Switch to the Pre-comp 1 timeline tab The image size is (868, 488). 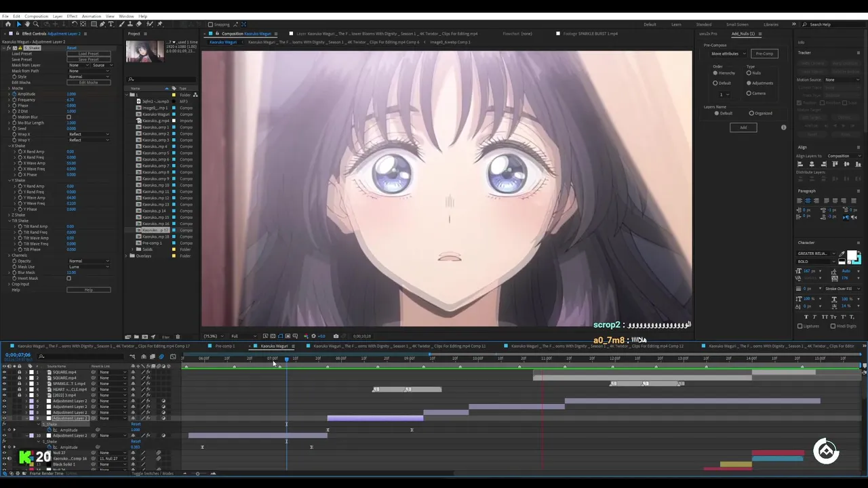(x=224, y=346)
